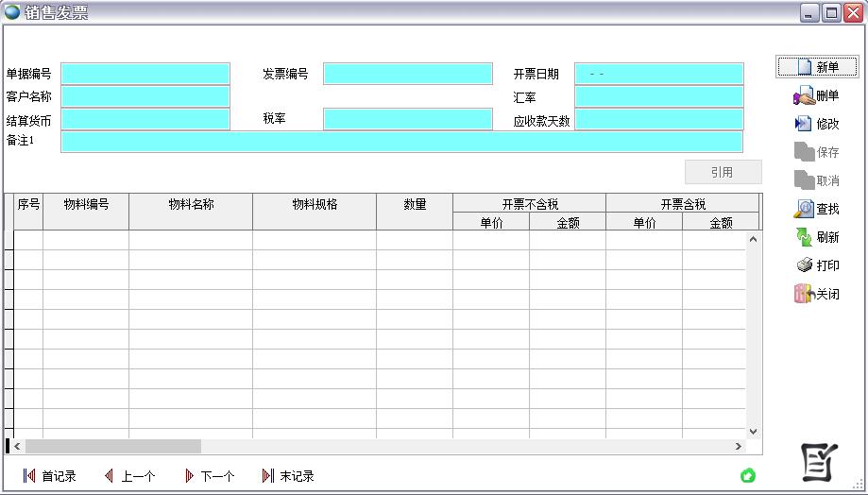Click the 刷新 (Refresh) green arrows icon
868x495 pixels.
click(x=804, y=237)
